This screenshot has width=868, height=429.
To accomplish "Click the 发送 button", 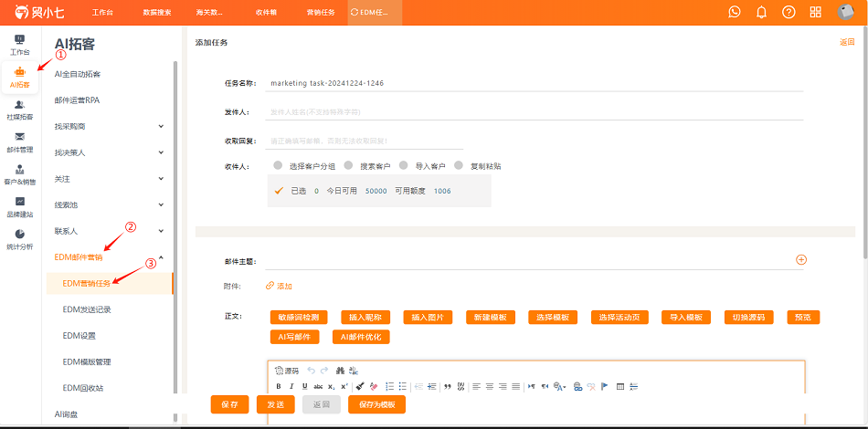I will [x=276, y=404].
